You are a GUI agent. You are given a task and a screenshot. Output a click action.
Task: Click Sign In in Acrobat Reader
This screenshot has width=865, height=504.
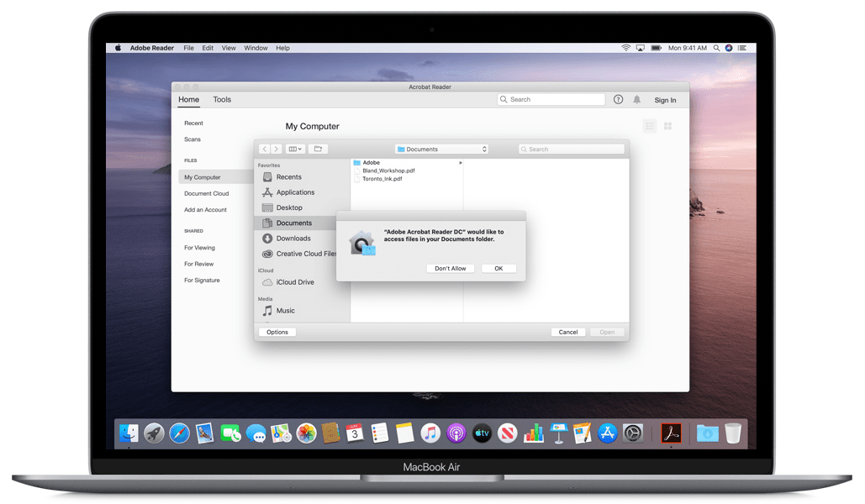[x=665, y=100]
